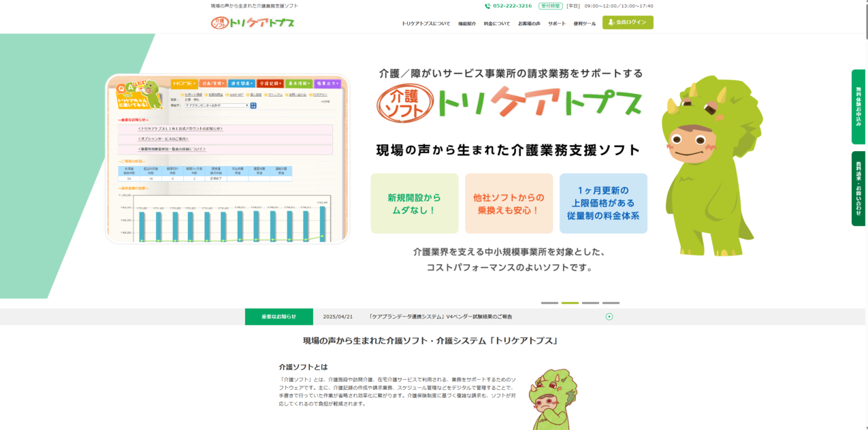Screen dimensions: 868x430
Task: Click the green 会員ログイン button
Action: point(628,22)
